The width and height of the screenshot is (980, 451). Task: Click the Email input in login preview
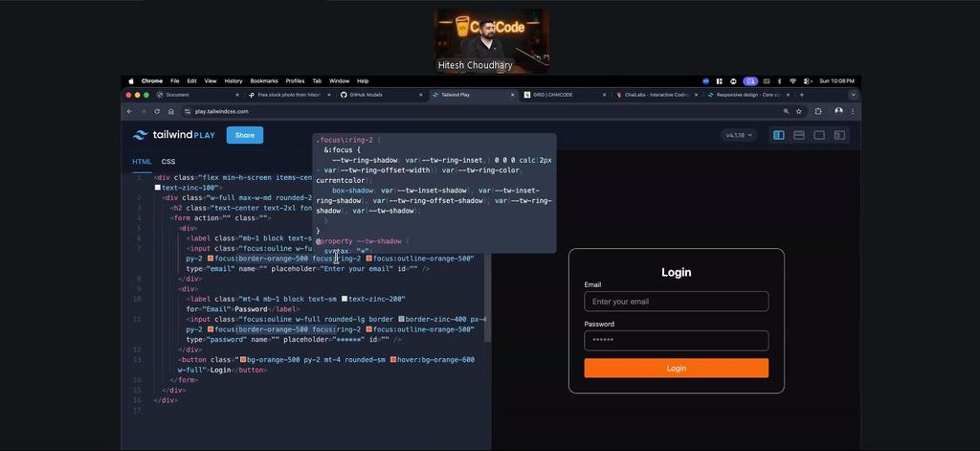tap(677, 302)
